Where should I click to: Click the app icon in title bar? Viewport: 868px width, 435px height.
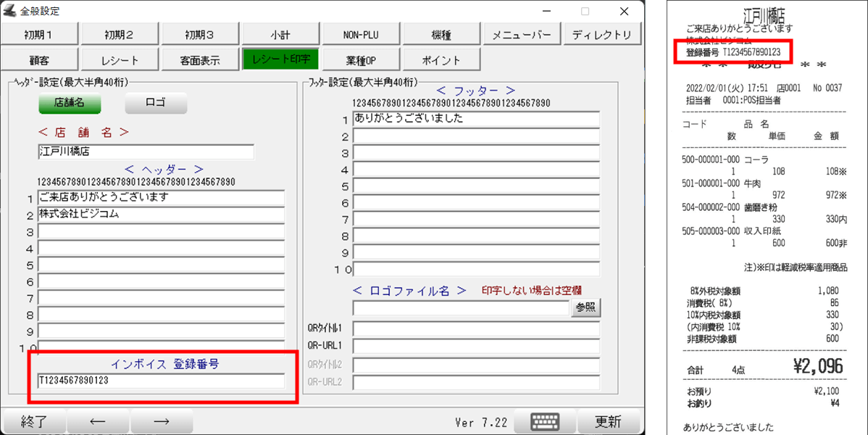point(9,11)
